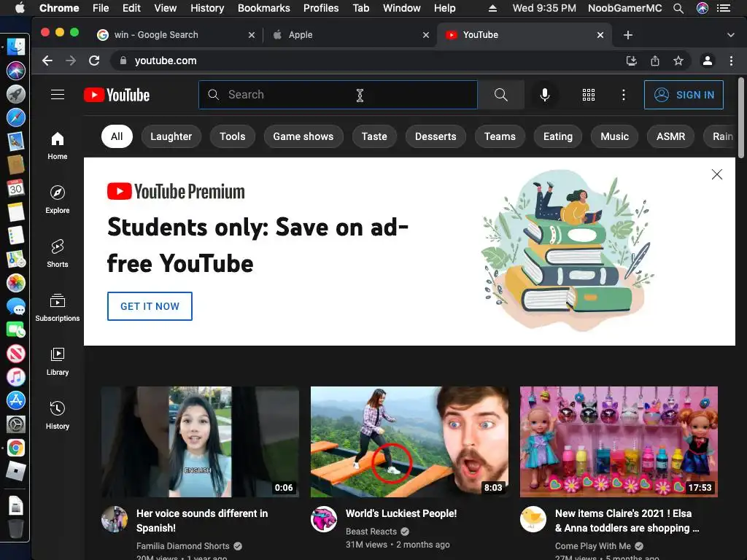Click the Beast Reacts channel avatar

click(324, 519)
